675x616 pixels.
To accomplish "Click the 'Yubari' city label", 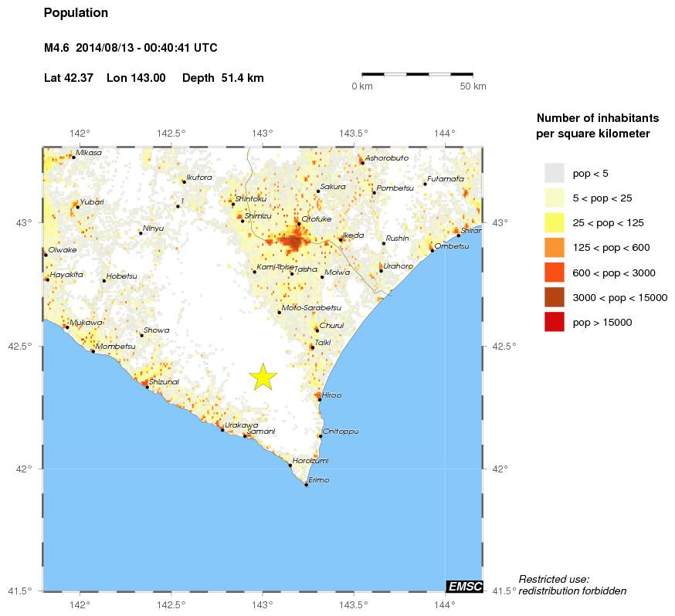I will [x=92, y=201].
